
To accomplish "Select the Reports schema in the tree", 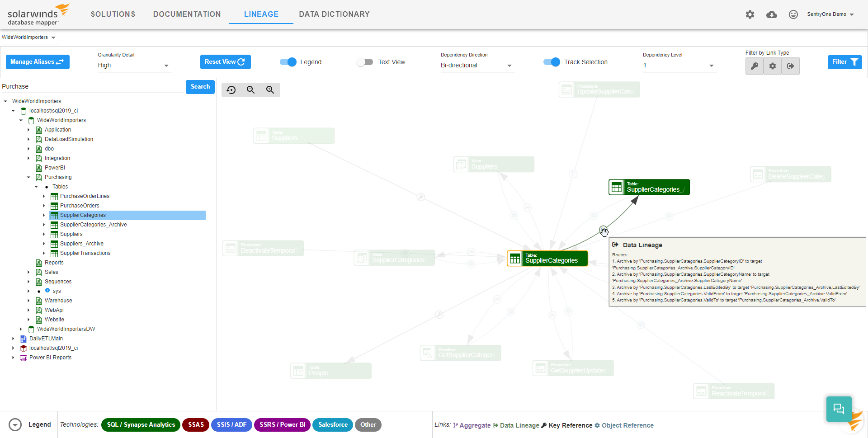I will (54, 263).
